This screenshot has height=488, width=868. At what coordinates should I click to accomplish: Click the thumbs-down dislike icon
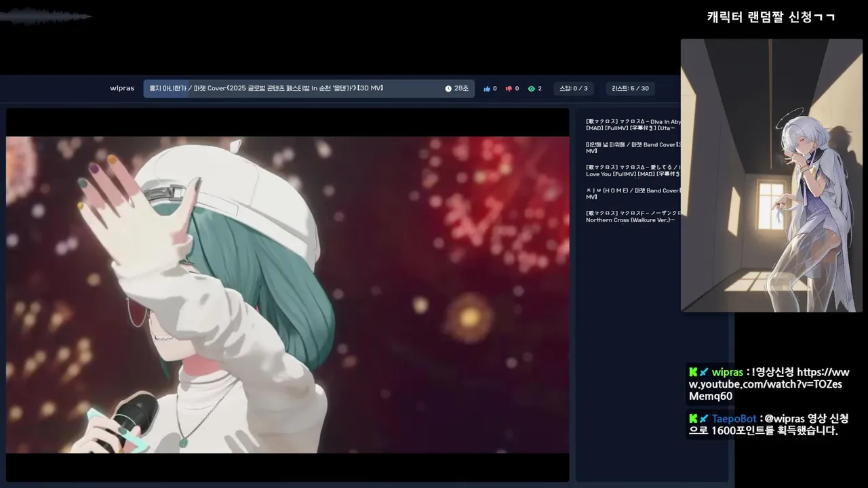(509, 89)
